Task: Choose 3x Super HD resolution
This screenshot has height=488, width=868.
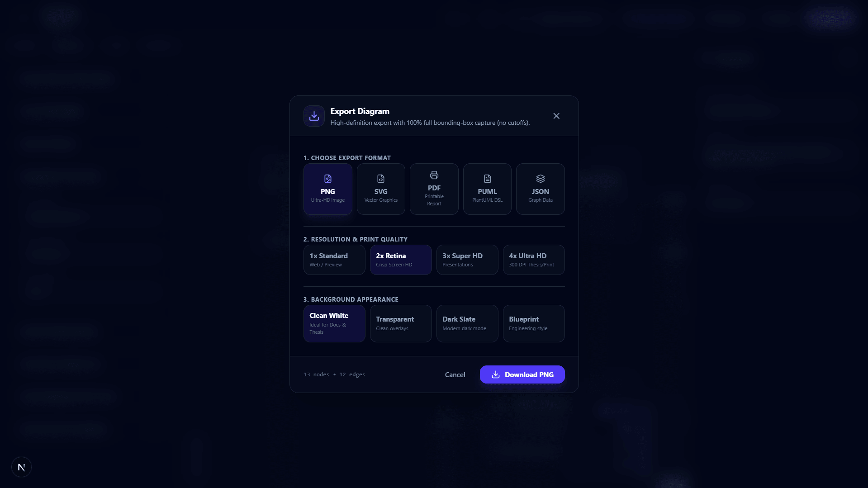Action: tap(467, 260)
